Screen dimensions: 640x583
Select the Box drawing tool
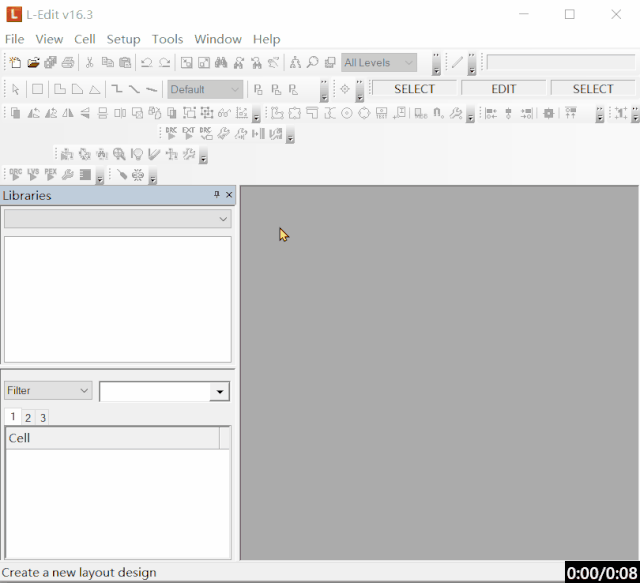coord(38,89)
